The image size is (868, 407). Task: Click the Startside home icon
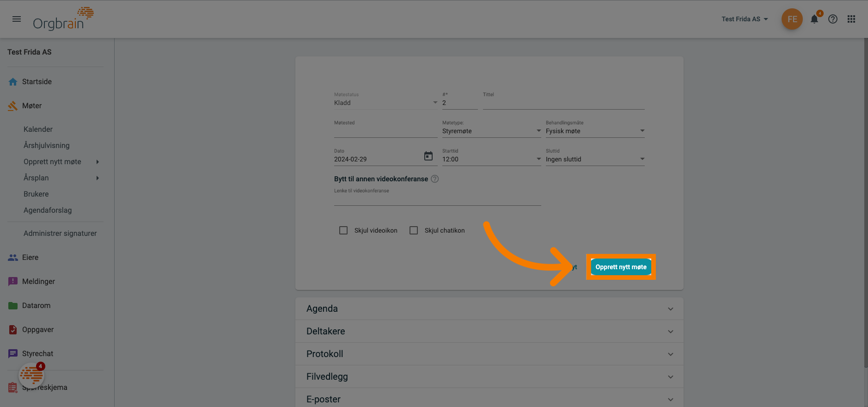[13, 82]
